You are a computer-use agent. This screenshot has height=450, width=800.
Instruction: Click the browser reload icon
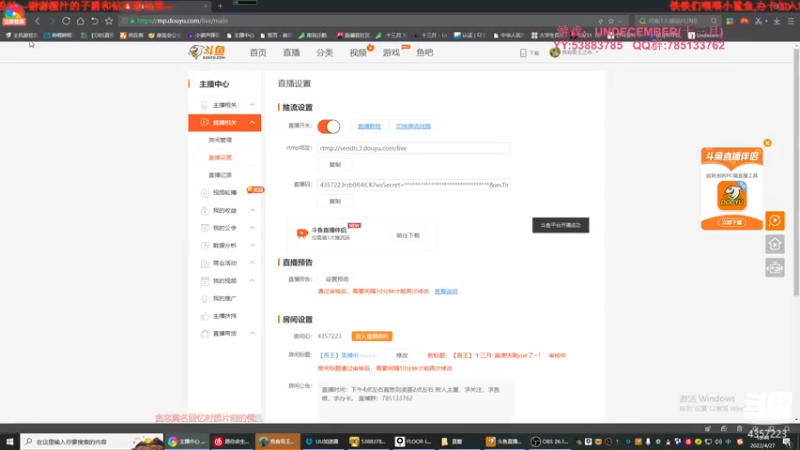(66, 21)
